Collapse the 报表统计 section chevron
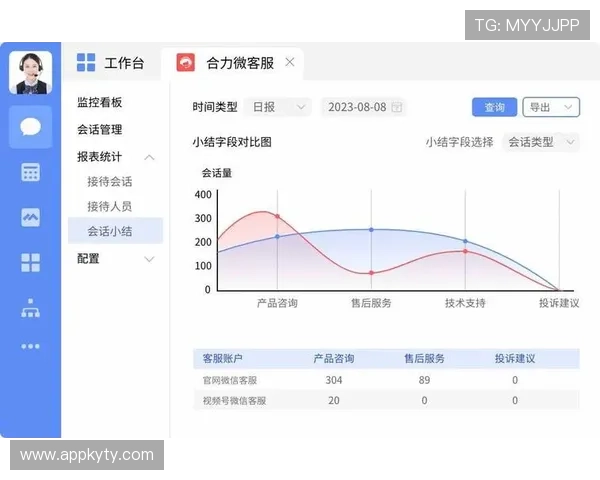Screen dimensions: 600x480 tap(150, 157)
